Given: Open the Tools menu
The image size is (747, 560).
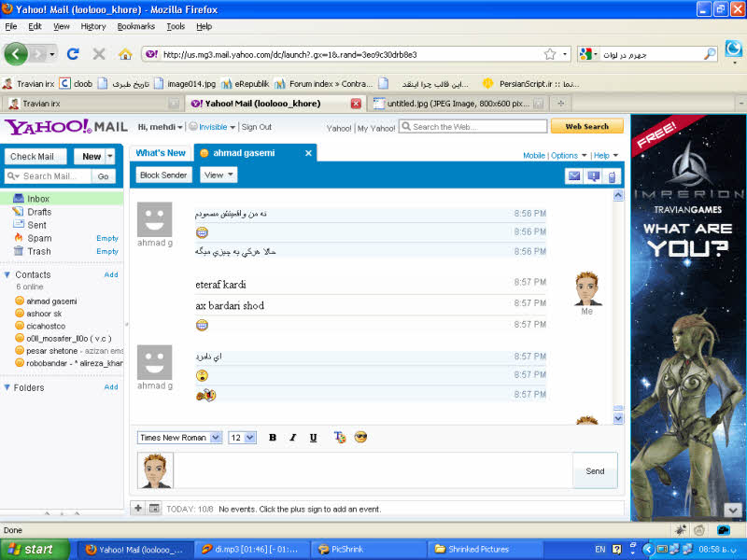Looking at the screenshot, I should pyautogui.click(x=176, y=26).
